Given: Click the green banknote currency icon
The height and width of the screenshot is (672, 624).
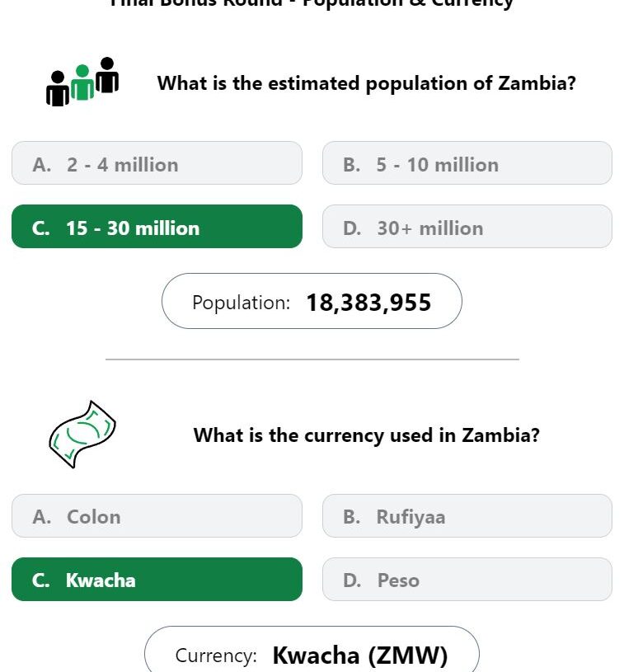Looking at the screenshot, I should pyautogui.click(x=82, y=435).
